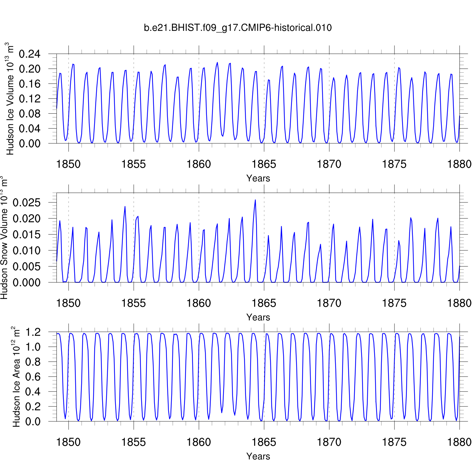The height and width of the screenshot is (476, 476).
Task: Click the 0.6 tick label on ice area axis
Action: coord(33,377)
